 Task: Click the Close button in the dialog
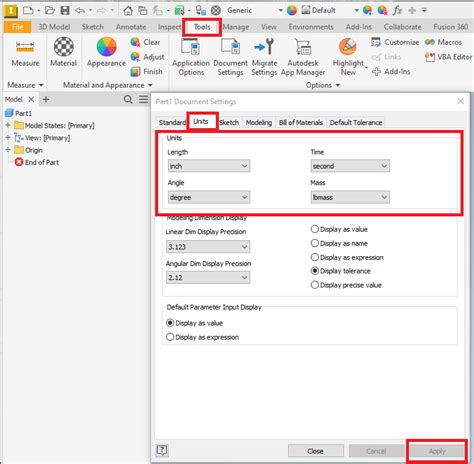[315, 451]
